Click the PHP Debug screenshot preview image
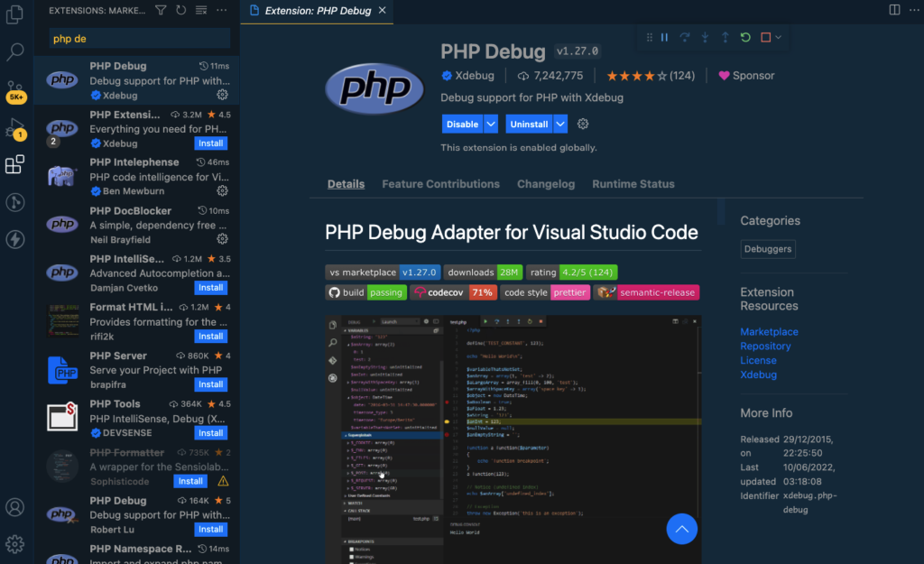Screen dimensions: 924x564 click(513, 439)
